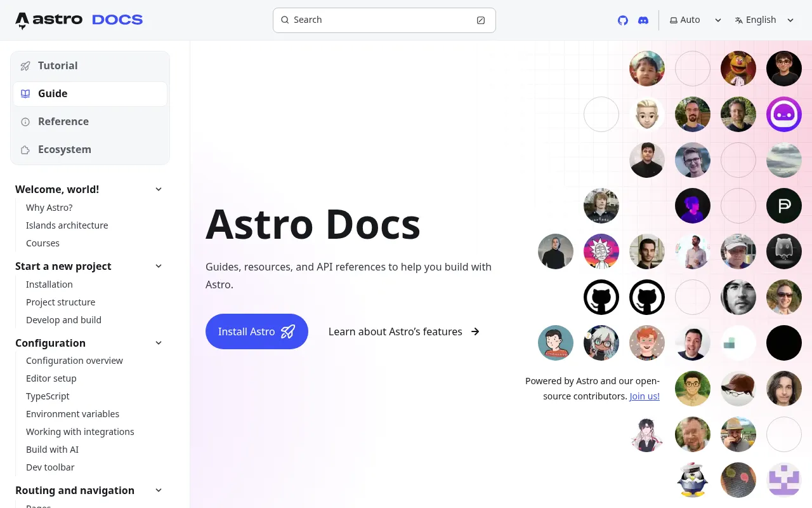Image resolution: width=812 pixels, height=508 pixels.
Task: Open the Editor setup page
Action: click(x=51, y=378)
